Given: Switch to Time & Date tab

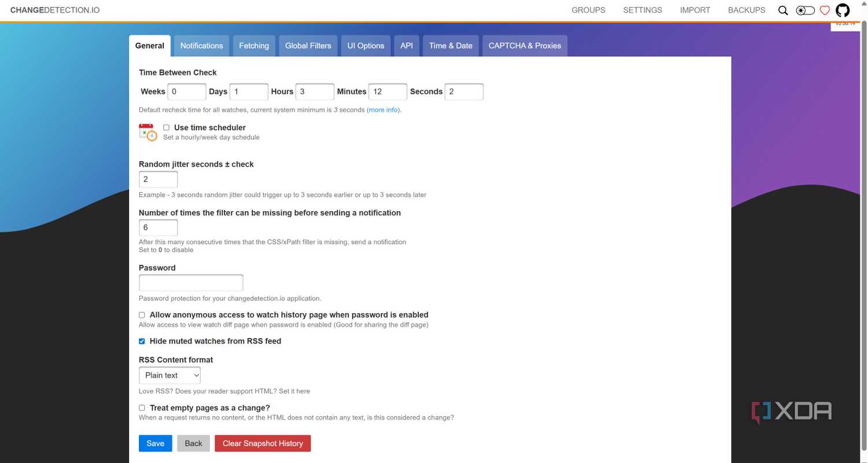Looking at the screenshot, I should [451, 46].
